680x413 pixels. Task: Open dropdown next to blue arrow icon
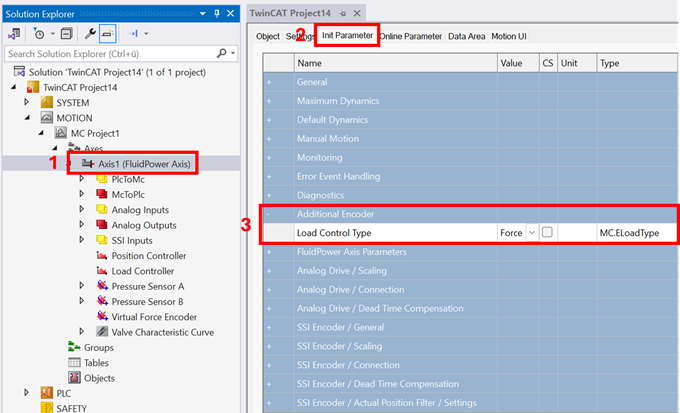(146, 33)
